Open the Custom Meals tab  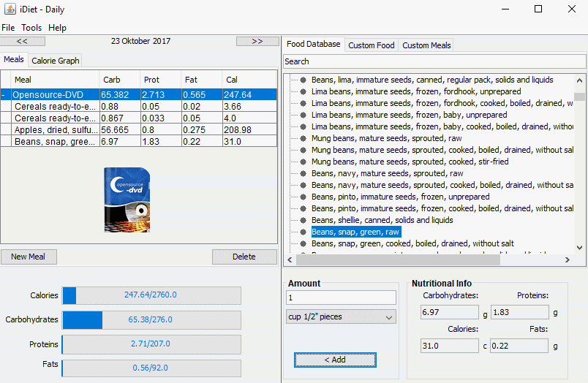426,45
